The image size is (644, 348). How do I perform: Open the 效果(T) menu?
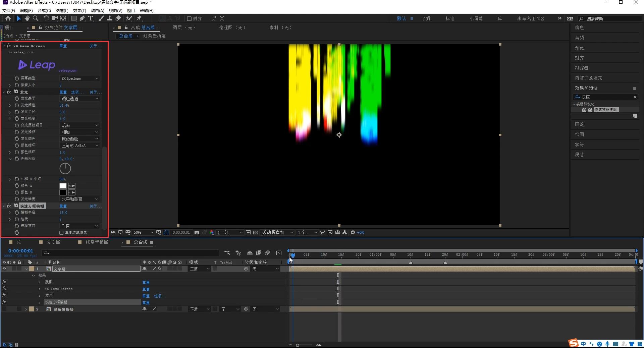(x=79, y=11)
